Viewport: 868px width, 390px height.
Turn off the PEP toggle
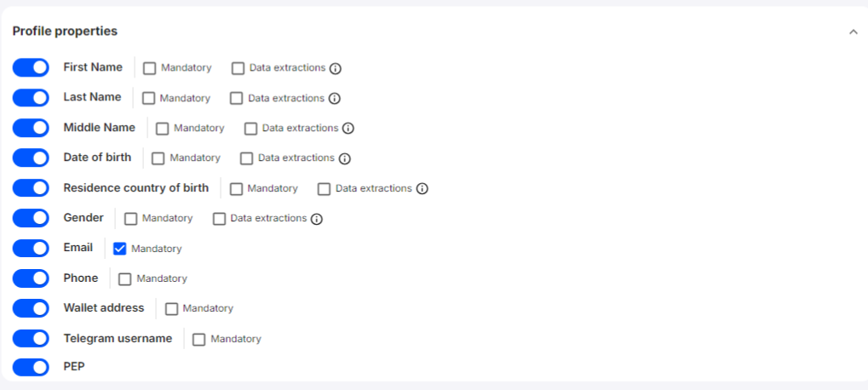[31, 368]
